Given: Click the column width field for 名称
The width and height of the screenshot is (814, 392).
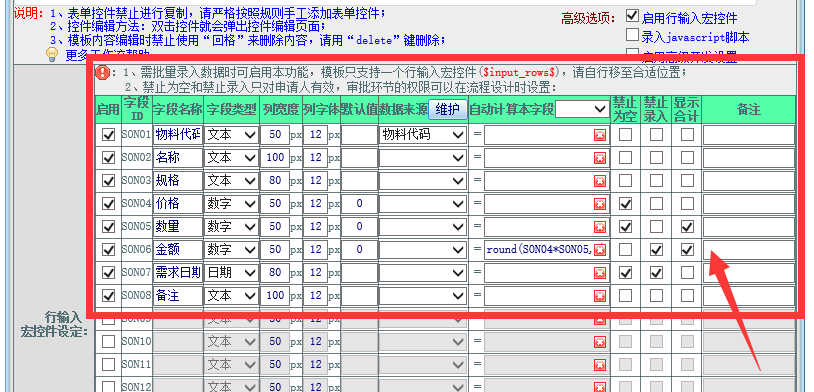Looking at the screenshot, I should (x=275, y=158).
